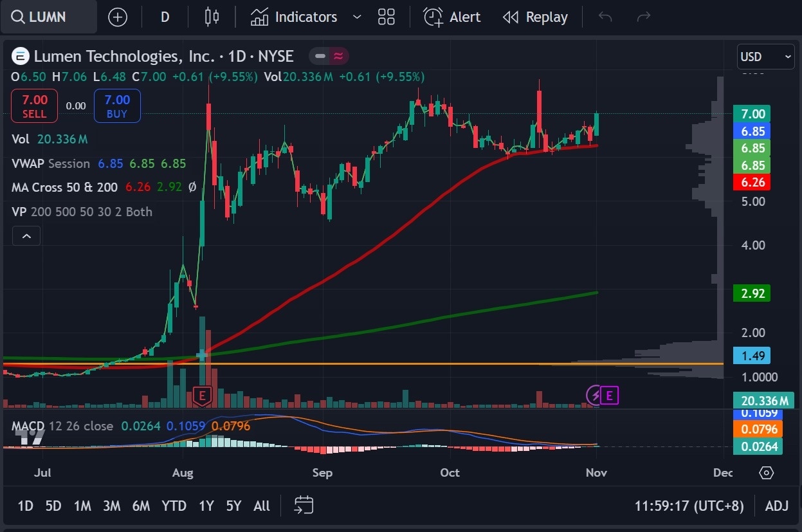802x532 pixels.
Task: Click the purple upcoming earnings E marker
Action: pos(610,395)
